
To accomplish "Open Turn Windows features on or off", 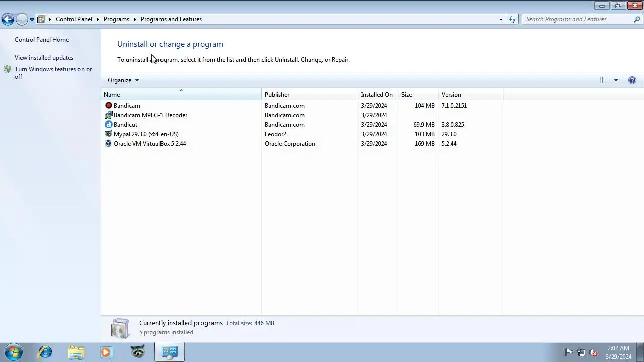I will [x=53, y=73].
